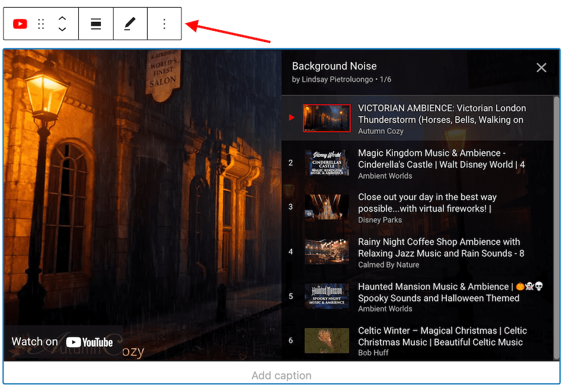Screen dimensions: 569x392
Task: Move the embed block up
Action: [x=62, y=19]
